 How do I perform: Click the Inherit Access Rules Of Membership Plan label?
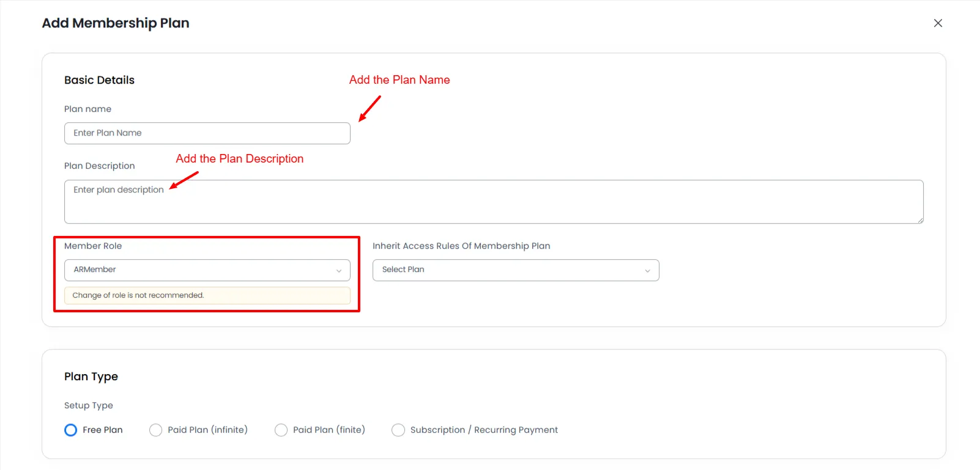click(x=461, y=246)
